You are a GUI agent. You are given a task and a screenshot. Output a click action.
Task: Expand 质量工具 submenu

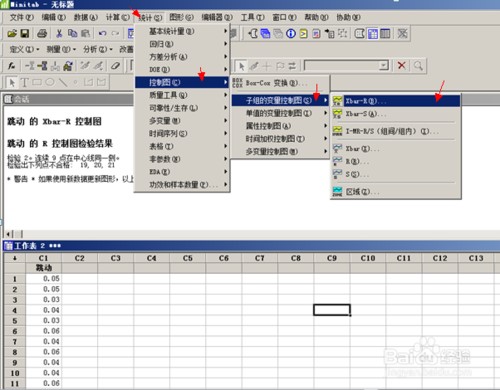coord(182,95)
